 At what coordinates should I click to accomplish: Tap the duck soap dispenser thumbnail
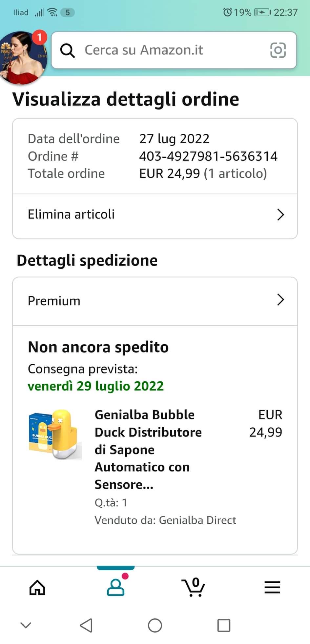click(x=55, y=435)
